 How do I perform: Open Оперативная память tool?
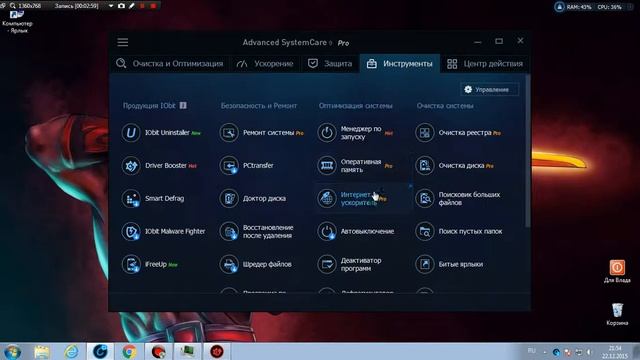(355, 166)
